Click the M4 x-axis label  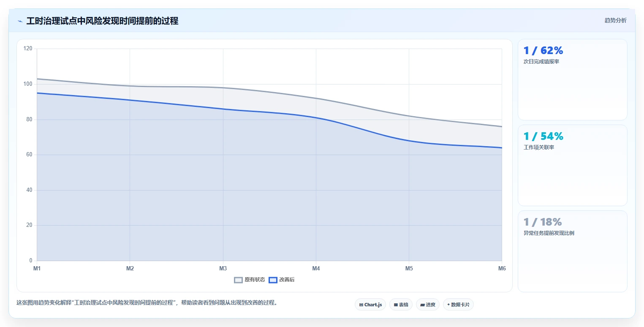tap(316, 269)
